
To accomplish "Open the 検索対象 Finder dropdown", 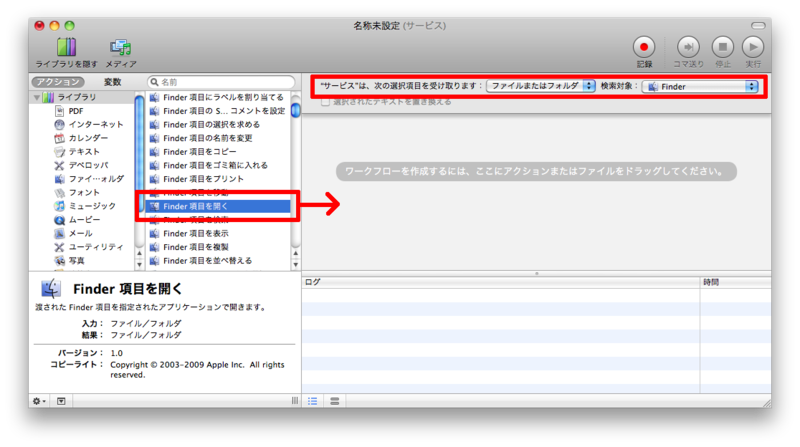I will click(700, 86).
